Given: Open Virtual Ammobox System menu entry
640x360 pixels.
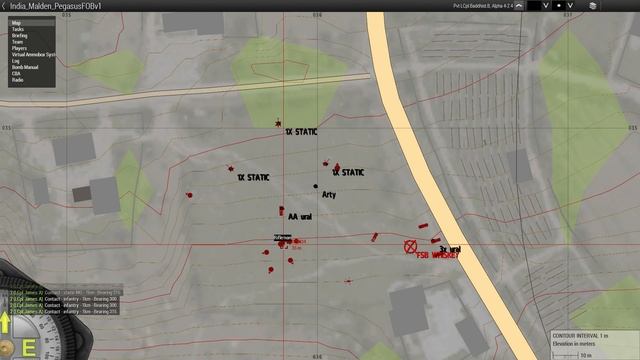Looking at the screenshot, I should click(31, 54).
